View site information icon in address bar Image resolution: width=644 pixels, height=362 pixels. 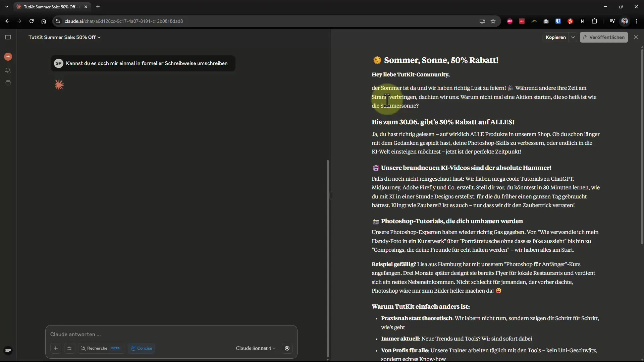pyautogui.click(x=58, y=21)
